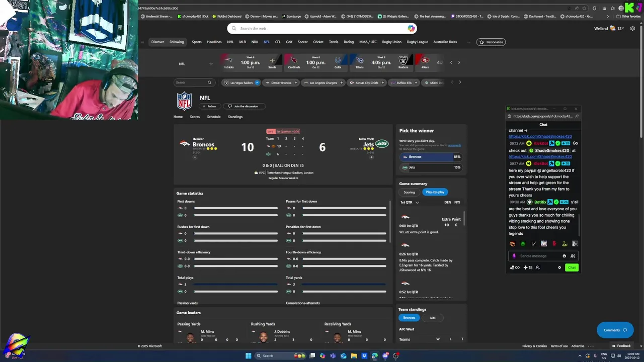Switch to the Following feed tab

(x=177, y=42)
